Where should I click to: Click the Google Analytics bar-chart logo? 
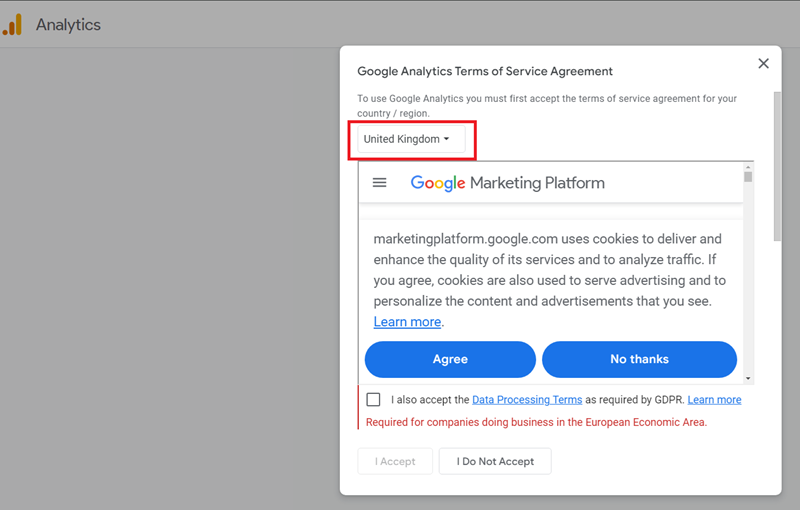(x=12, y=24)
